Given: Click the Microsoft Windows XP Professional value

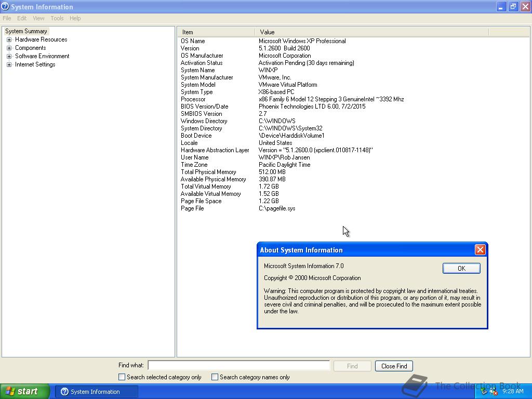Looking at the screenshot, I should click(302, 41).
